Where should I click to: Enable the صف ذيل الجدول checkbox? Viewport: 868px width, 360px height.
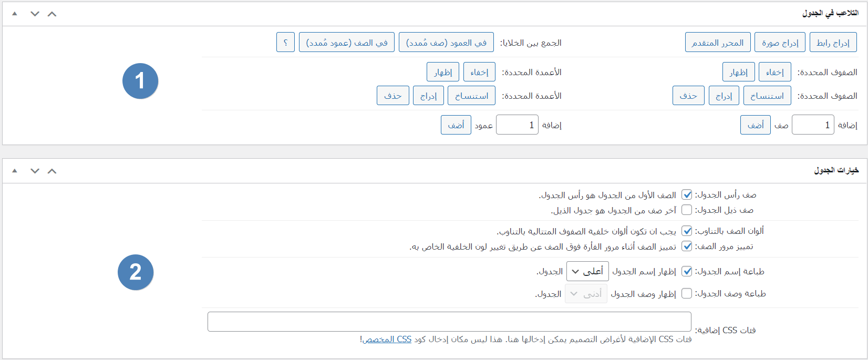[687, 210]
